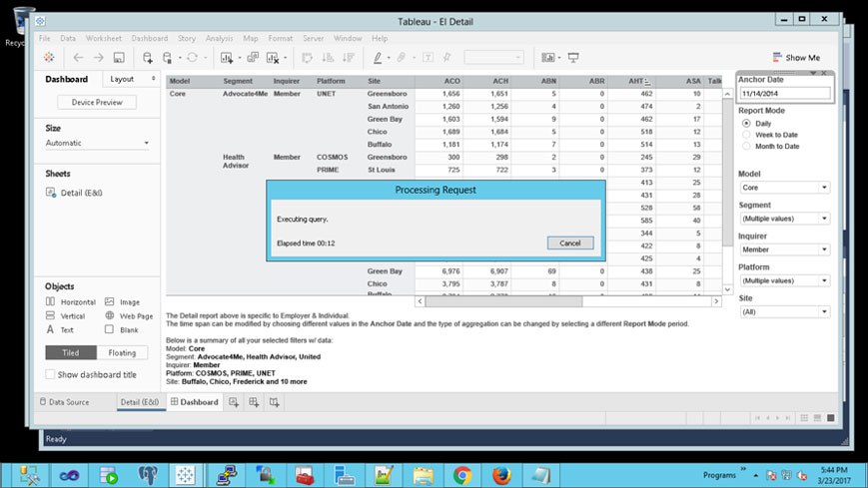Add a Horizontal layout object
Image resolution: width=868 pixels, height=488 pixels.
click(x=70, y=302)
